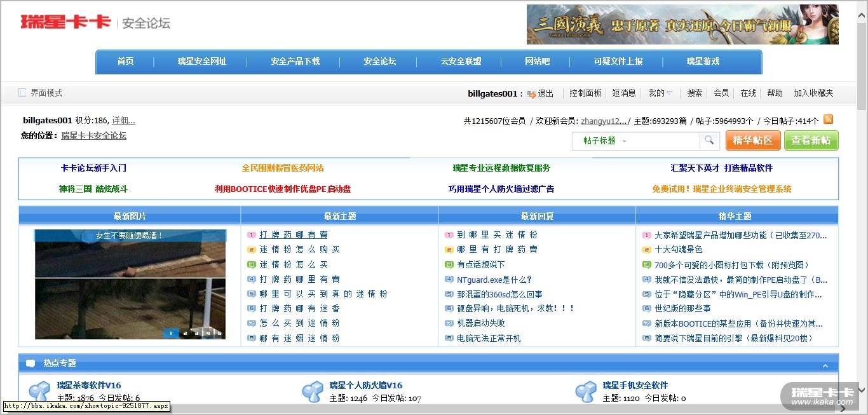Click the 三国演义 banner advertisement
This screenshot has height=415, width=868.
tap(682, 25)
